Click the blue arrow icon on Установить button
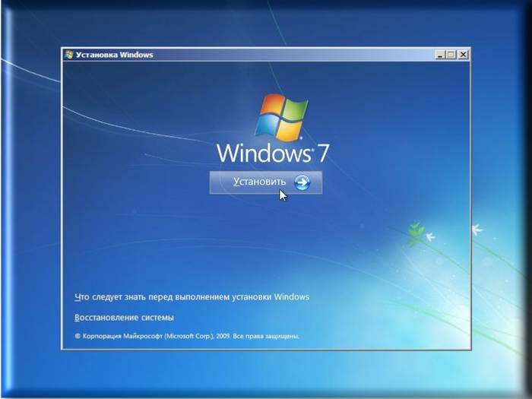 tap(302, 182)
